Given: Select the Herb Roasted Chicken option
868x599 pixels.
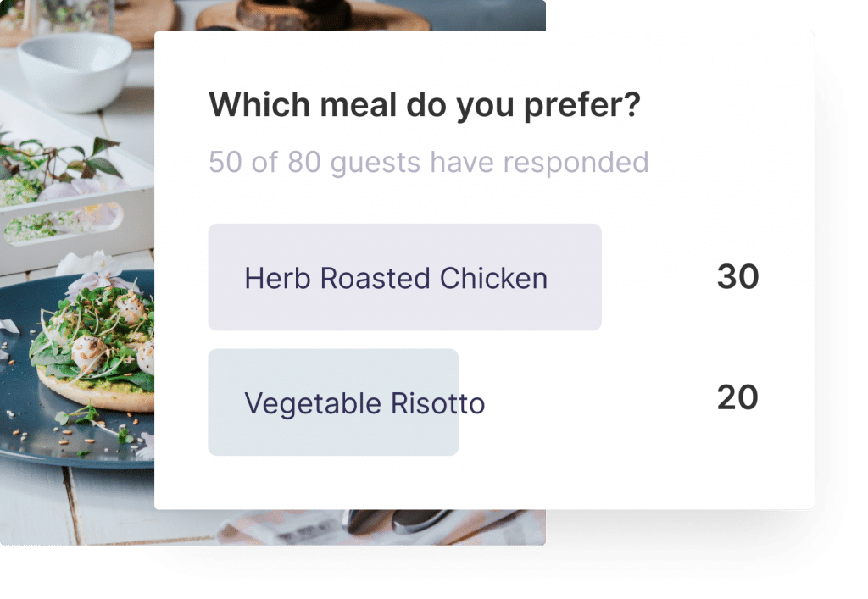Looking at the screenshot, I should [404, 277].
